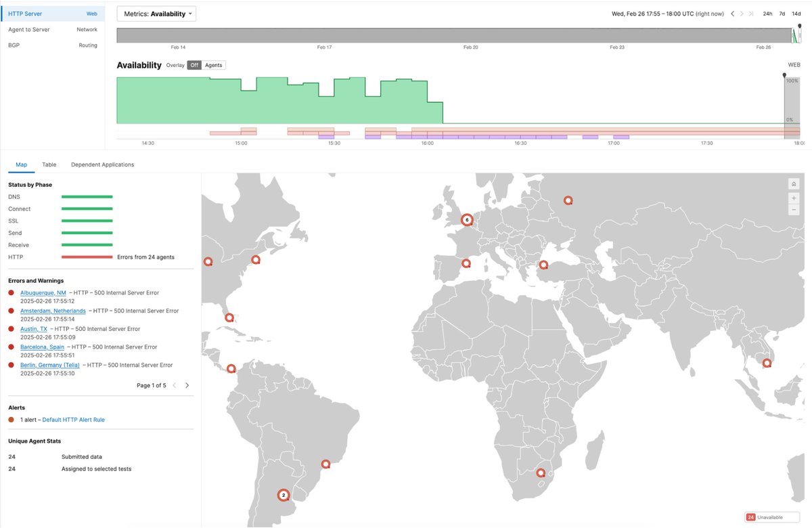Open the Berlin, Germany (Telia) agent link
This screenshot has width=812, height=528.
(x=50, y=365)
